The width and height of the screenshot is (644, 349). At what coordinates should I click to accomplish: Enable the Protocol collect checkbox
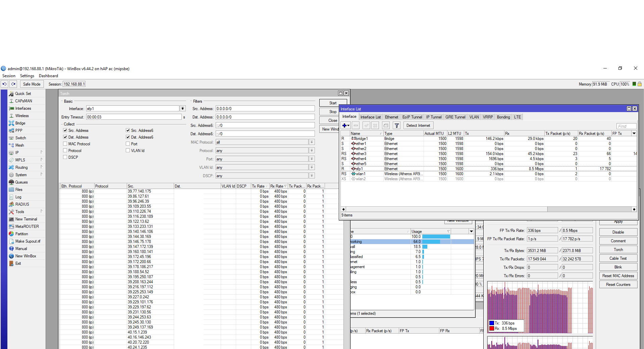pyautogui.click(x=65, y=150)
